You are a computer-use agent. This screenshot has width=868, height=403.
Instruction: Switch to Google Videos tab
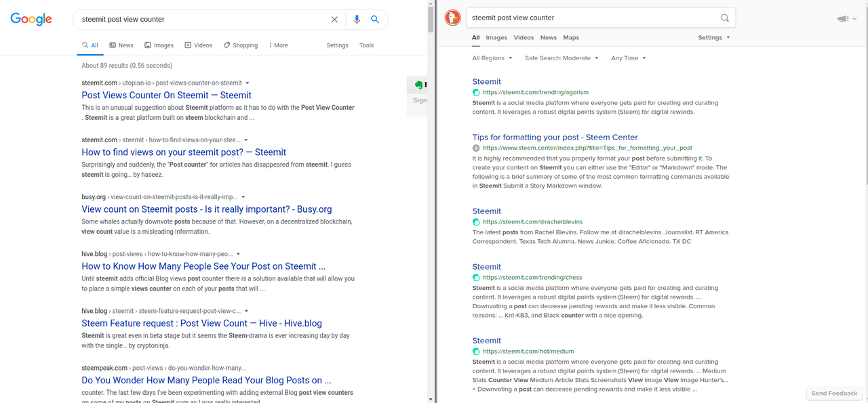click(x=198, y=45)
